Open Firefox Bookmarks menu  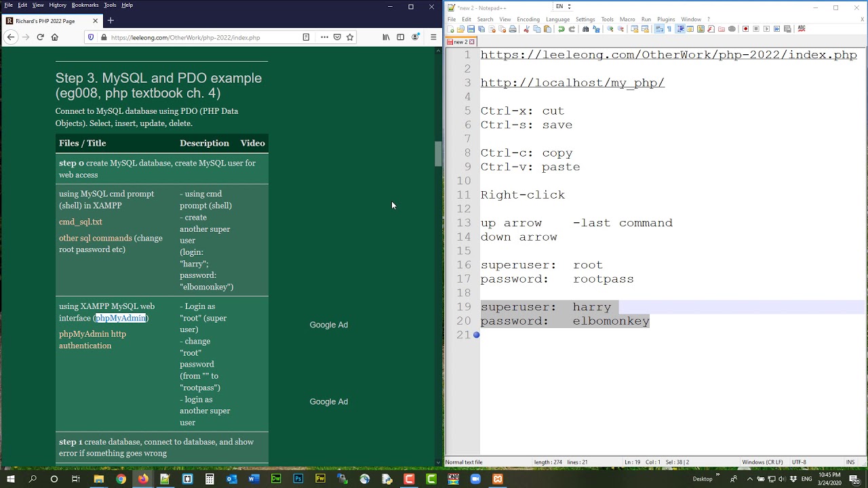tap(85, 5)
